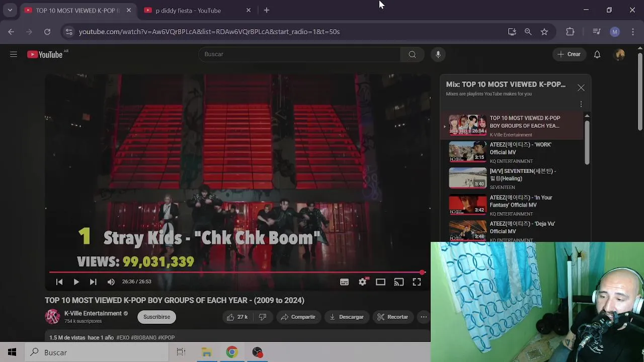The image size is (644, 362).
Task: Open player settings gear
Action: (363, 282)
